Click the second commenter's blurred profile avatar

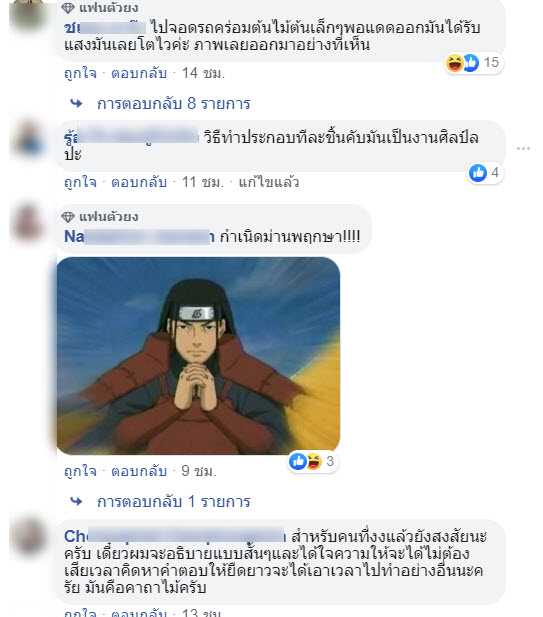[28, 139]
